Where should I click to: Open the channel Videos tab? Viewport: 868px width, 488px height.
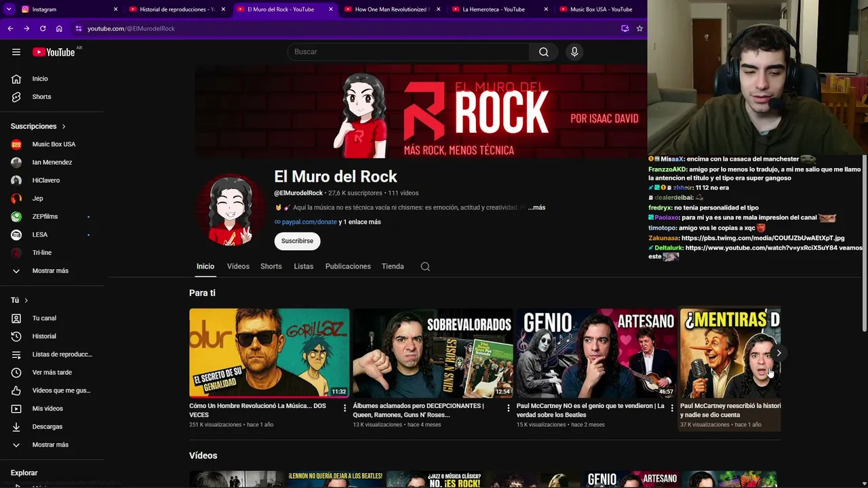[x=238, y=266]
